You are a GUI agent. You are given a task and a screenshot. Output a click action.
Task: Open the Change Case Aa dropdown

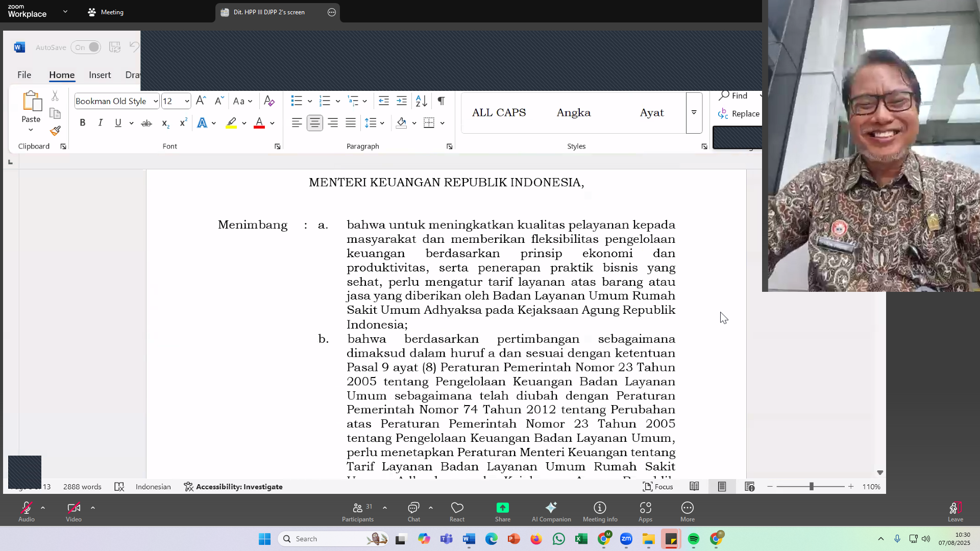tap(242, 101)
